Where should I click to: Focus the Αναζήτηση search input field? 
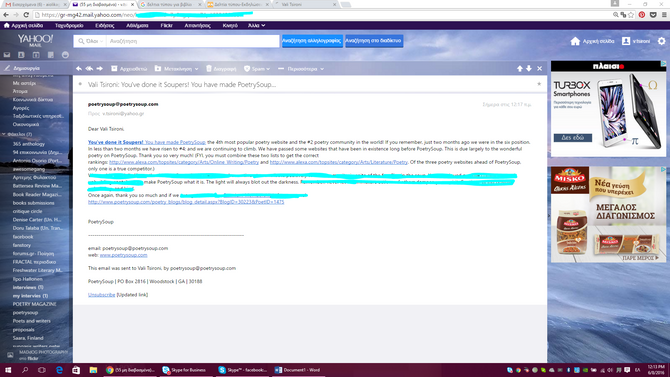click(193, 41)
